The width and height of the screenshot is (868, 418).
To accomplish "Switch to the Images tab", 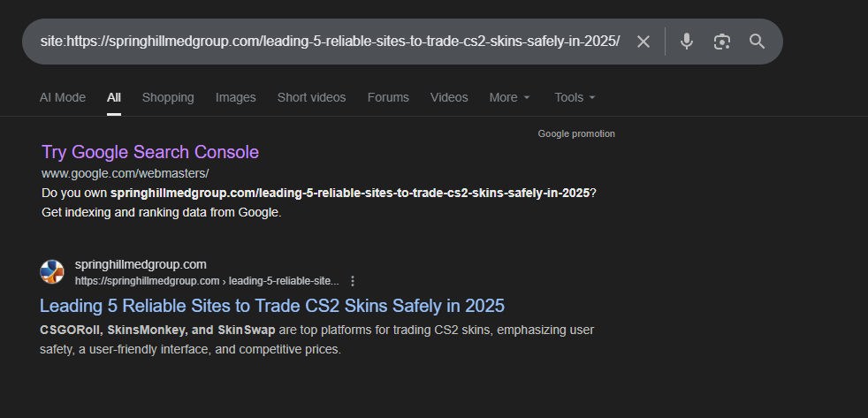I will pyautogui.click(x=235, y=97).
